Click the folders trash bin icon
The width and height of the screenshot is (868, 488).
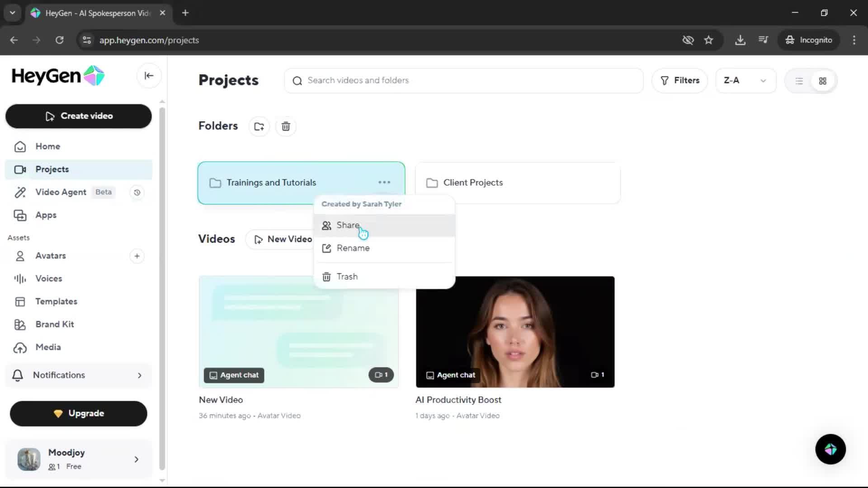286,127
